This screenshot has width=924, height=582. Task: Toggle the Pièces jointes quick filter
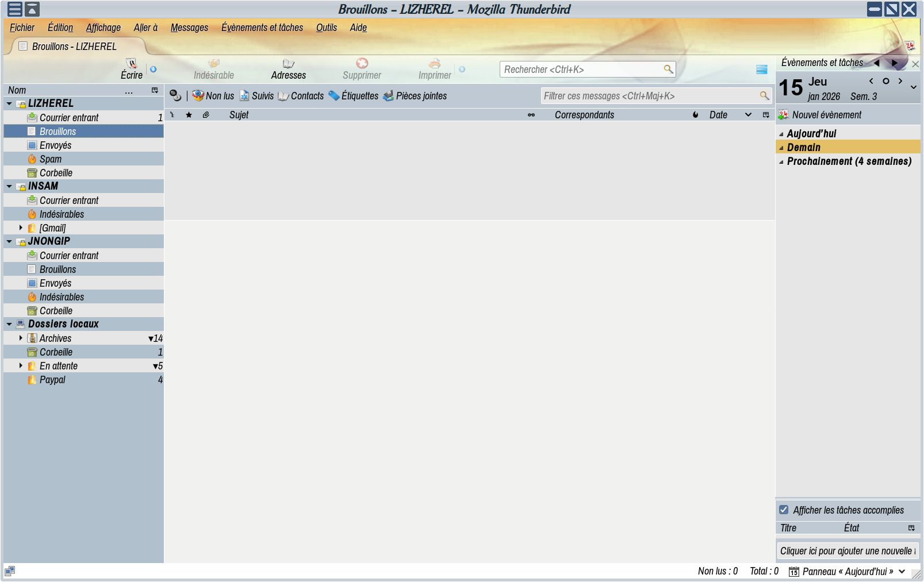415,96
